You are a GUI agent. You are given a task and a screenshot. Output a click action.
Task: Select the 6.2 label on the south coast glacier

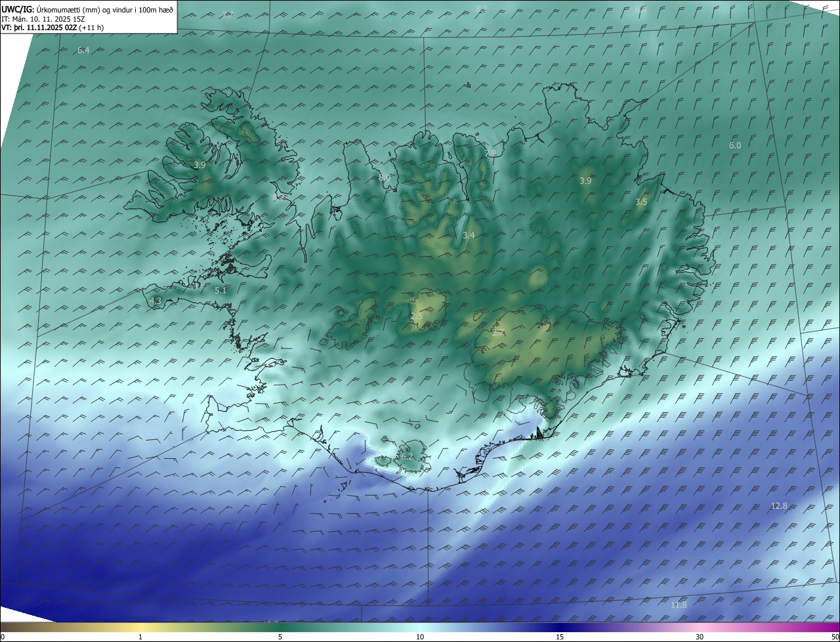(x=406, y=456)
